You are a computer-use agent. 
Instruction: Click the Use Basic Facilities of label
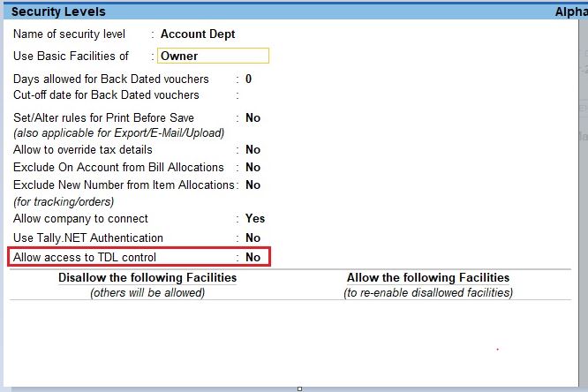71,56
